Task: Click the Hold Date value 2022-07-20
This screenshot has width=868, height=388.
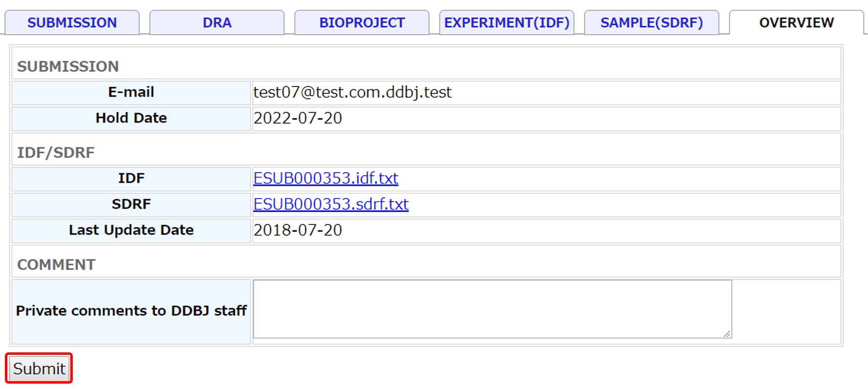Action: (x=298, y=118)
